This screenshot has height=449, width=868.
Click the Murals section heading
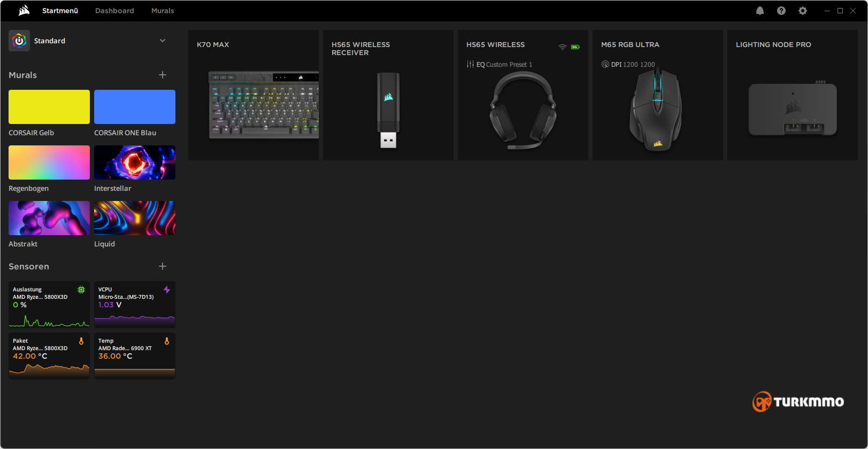click(23, 75)
